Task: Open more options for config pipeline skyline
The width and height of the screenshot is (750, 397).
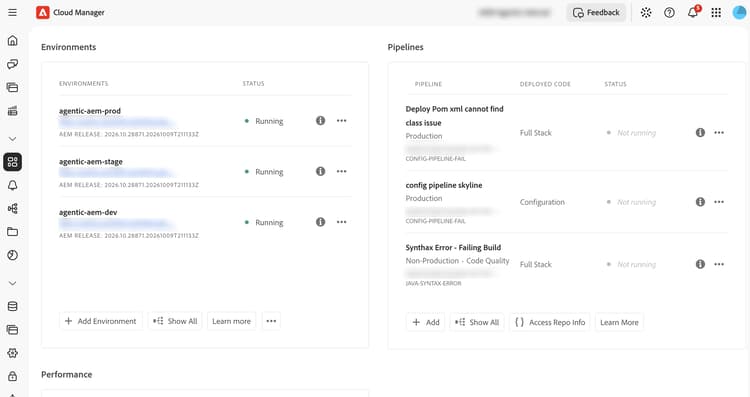Action: pyautogui.click(x=719, y=202)
